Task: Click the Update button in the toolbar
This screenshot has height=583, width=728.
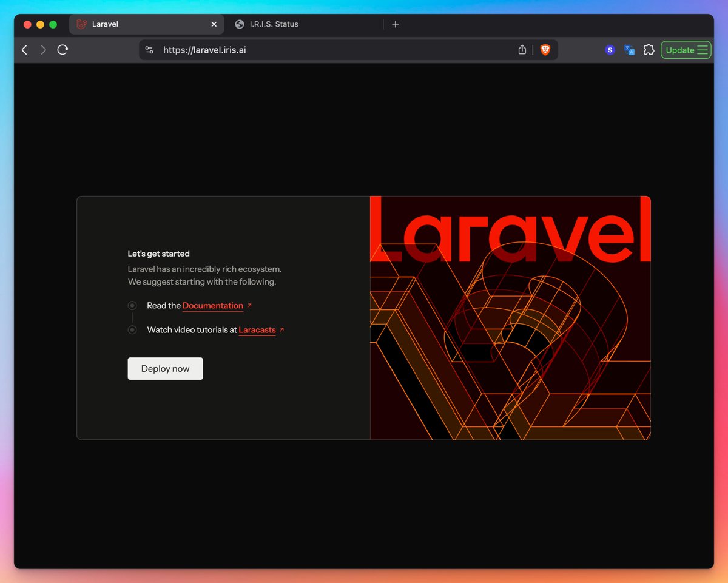Action: tap(679, 50)
